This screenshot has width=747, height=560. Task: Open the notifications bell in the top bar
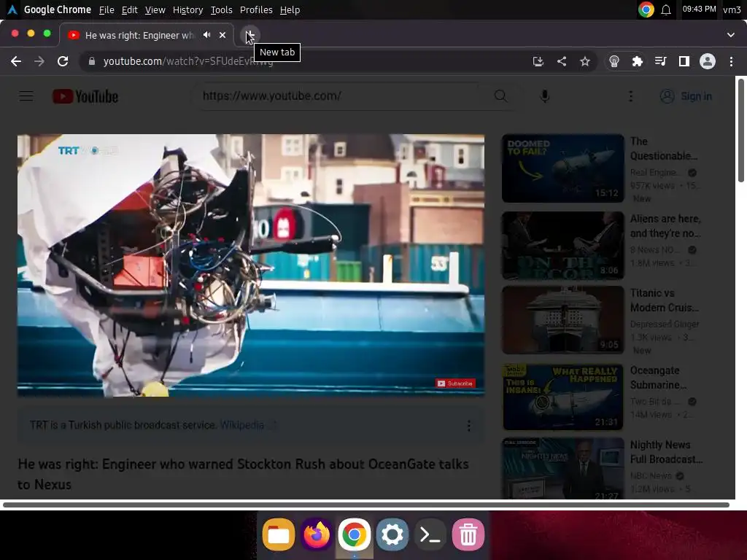(666, 9)
